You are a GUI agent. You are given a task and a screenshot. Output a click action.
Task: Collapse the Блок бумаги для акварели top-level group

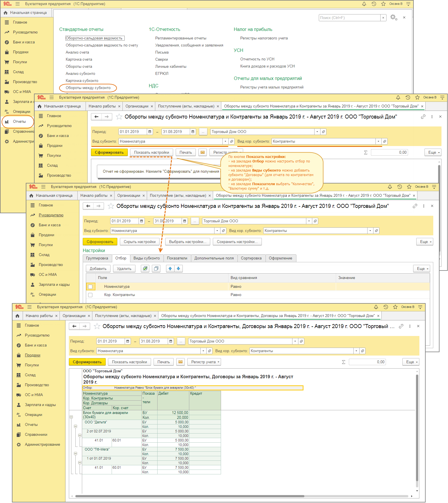pyautogui.click(x=71, y=417)
